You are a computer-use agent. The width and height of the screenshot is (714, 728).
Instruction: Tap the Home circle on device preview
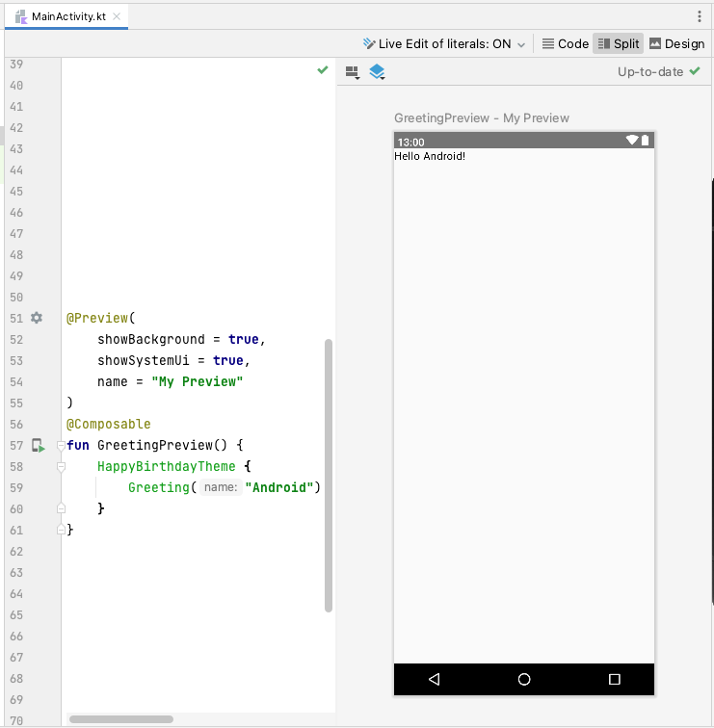524,679
